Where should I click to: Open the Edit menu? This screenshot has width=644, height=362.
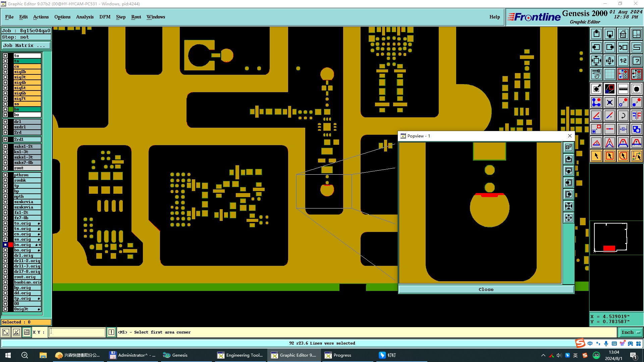[23, 17]
